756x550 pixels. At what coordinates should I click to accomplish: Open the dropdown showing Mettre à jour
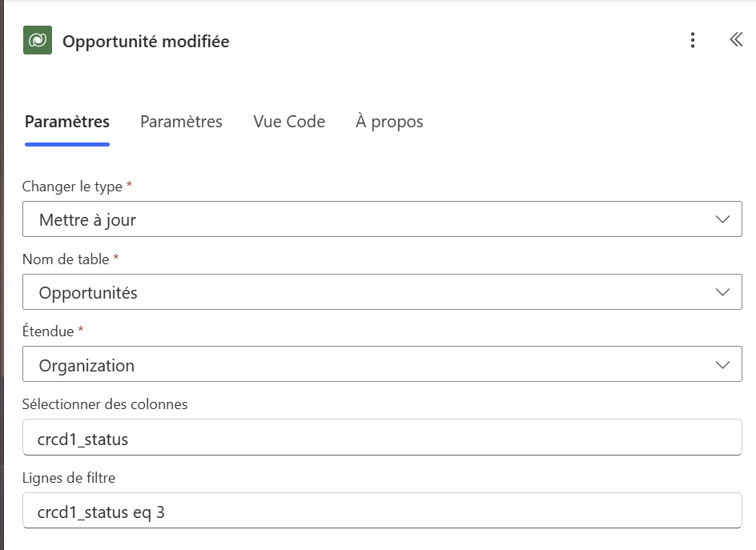(368, 219)
